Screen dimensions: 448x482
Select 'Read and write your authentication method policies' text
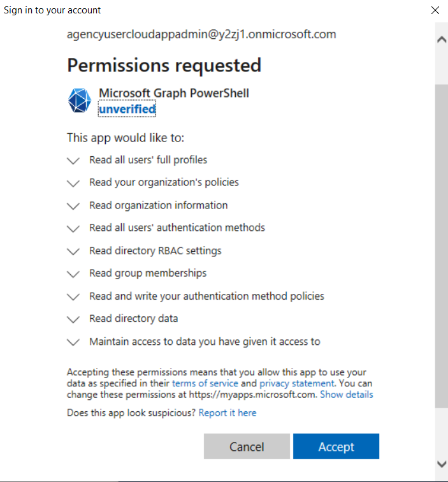(x=206, y=296)
